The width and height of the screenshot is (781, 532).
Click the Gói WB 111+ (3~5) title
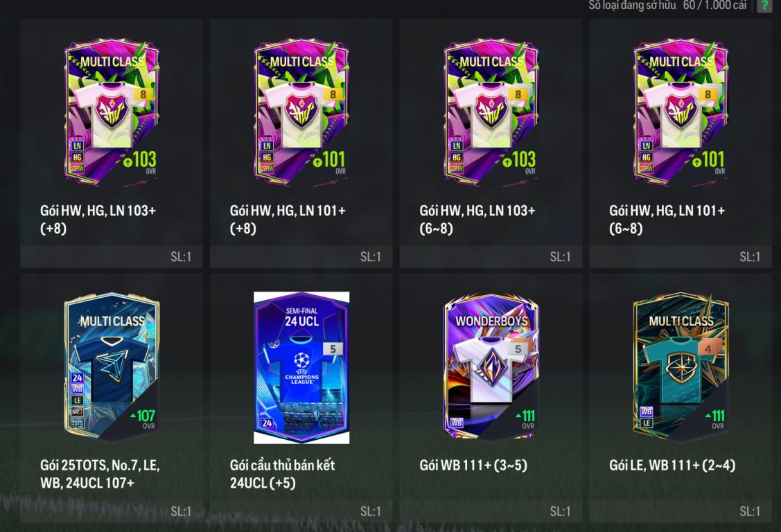[x=473, y=465]
